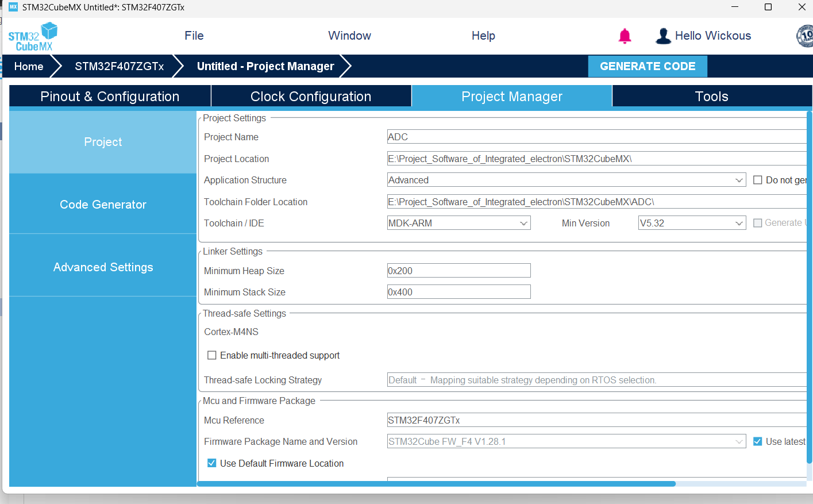Viewport: 813px width, 504px height.
Task: Click the horizontal scrollbar at bottom
Action: point(437,484)
